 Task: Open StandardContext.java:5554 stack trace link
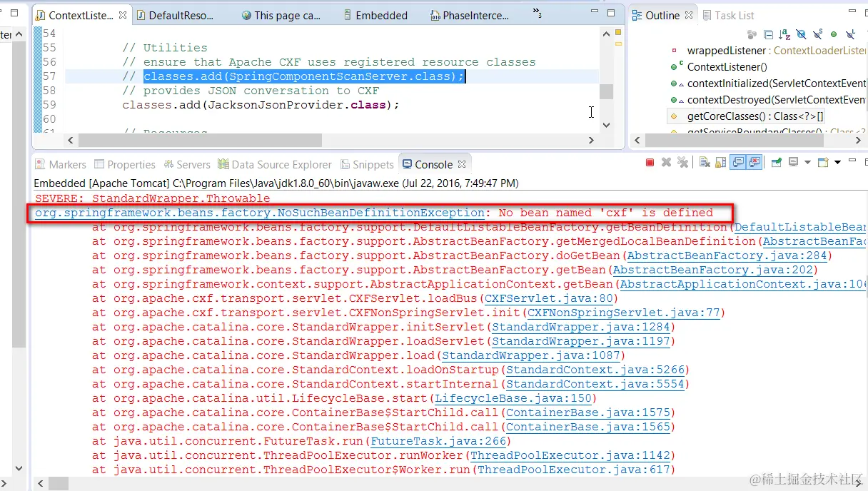tap(595, 384)
